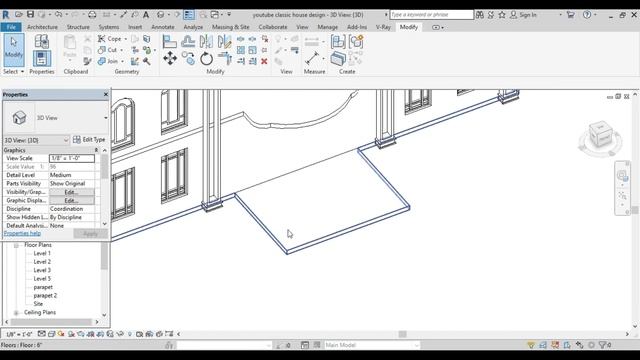Click Sign In in the title bar
The image size is (640, 360).
(x=528, y=15)
